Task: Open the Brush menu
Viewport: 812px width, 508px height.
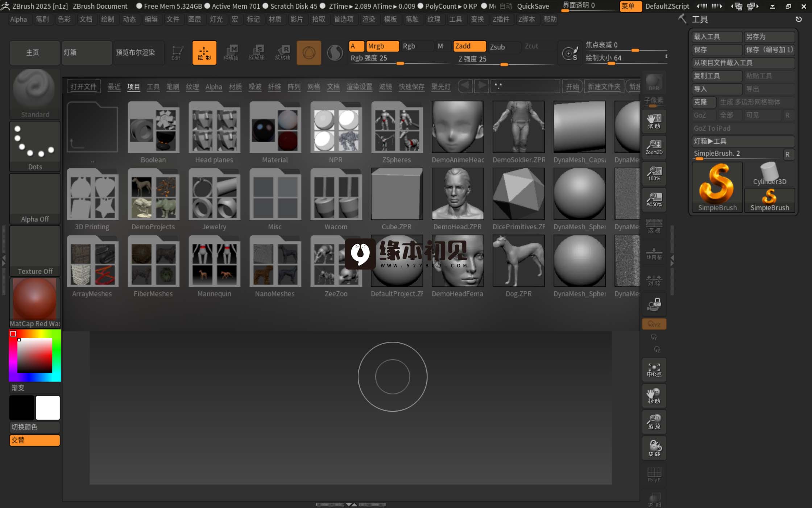Action: point(42,19)
